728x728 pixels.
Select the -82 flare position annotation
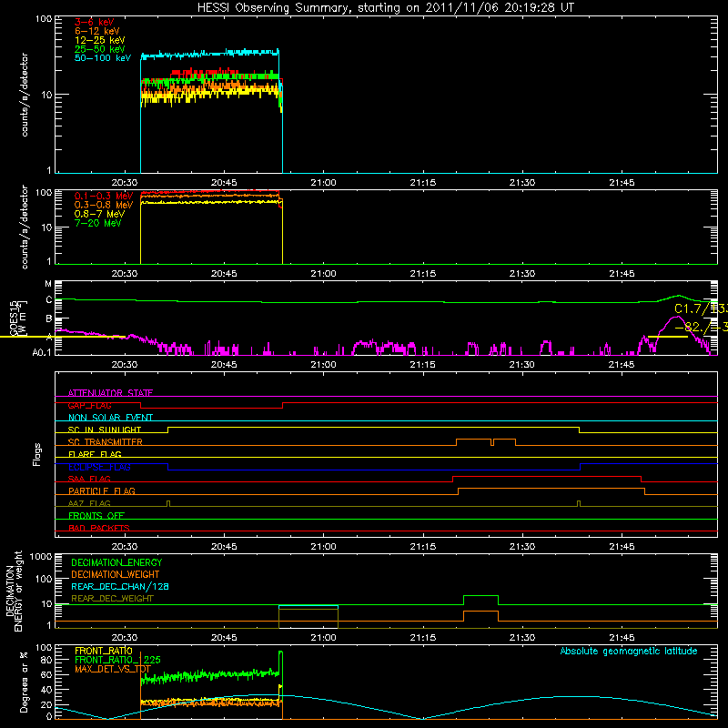[x=701, y=328]
